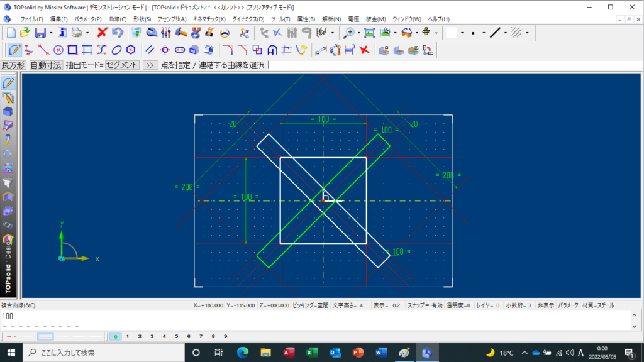Click the red cross dimension delete icon

pyautogui.click(x=364, y=50)
